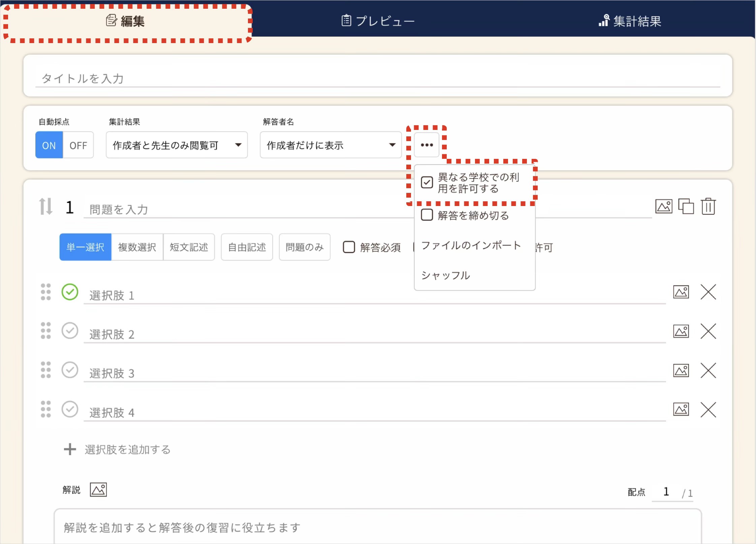This screenshot has width=756, height=544.
Task: Click the question reorder arrows icon
Action: tap(46, 206)
